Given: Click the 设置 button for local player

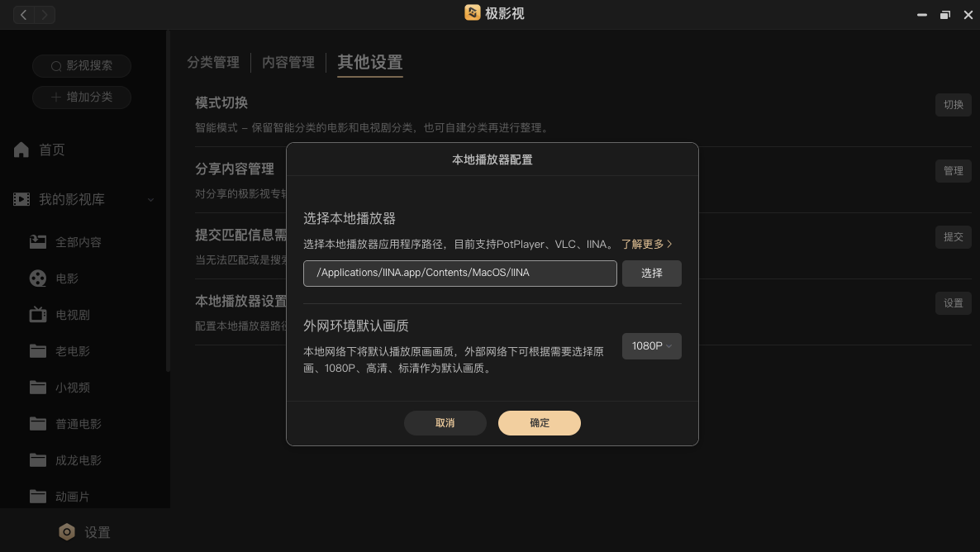Looking at the screenshot, I should coord(953,303).
